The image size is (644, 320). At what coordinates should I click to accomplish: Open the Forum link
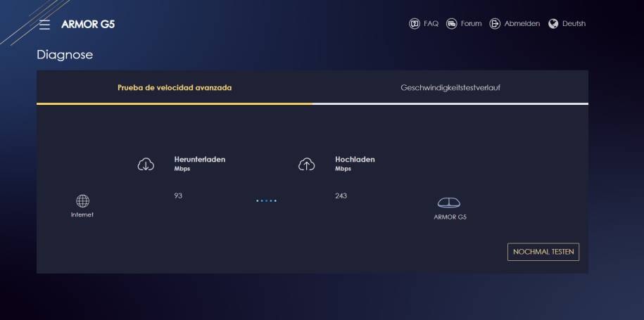pyautogui.click(x=471, y=24)
